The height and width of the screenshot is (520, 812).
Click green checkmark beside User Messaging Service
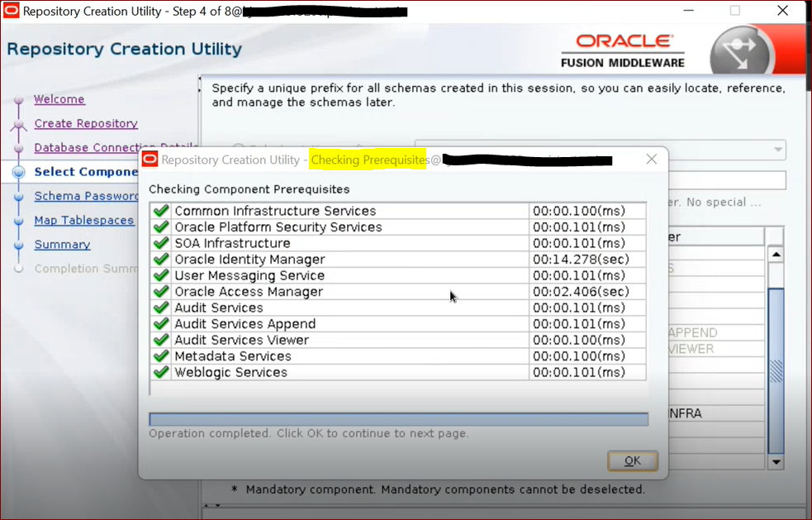point(161,274)
